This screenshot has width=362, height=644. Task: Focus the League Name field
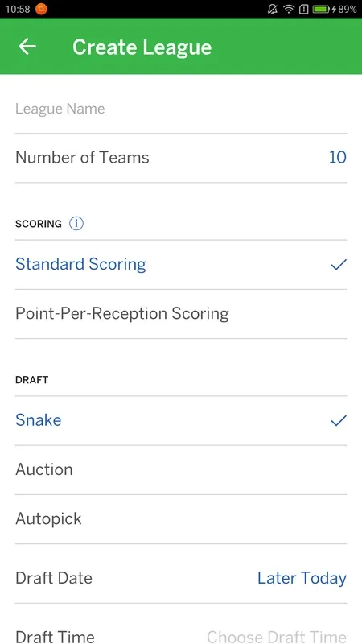181,109
